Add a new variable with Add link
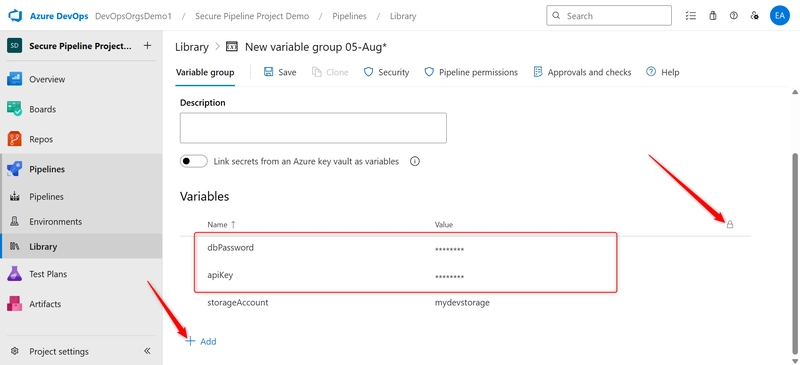Screen dimensions: 800x365 (201, 342)
